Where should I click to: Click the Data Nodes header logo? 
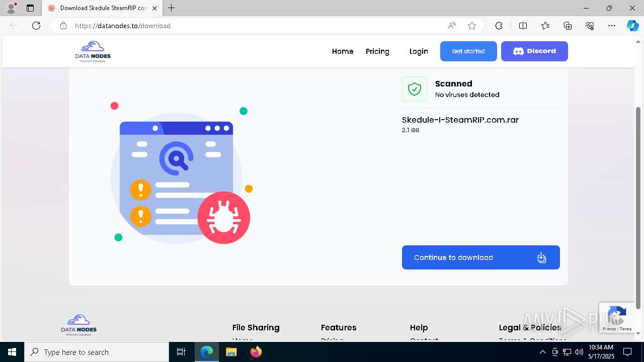(93, 51)
